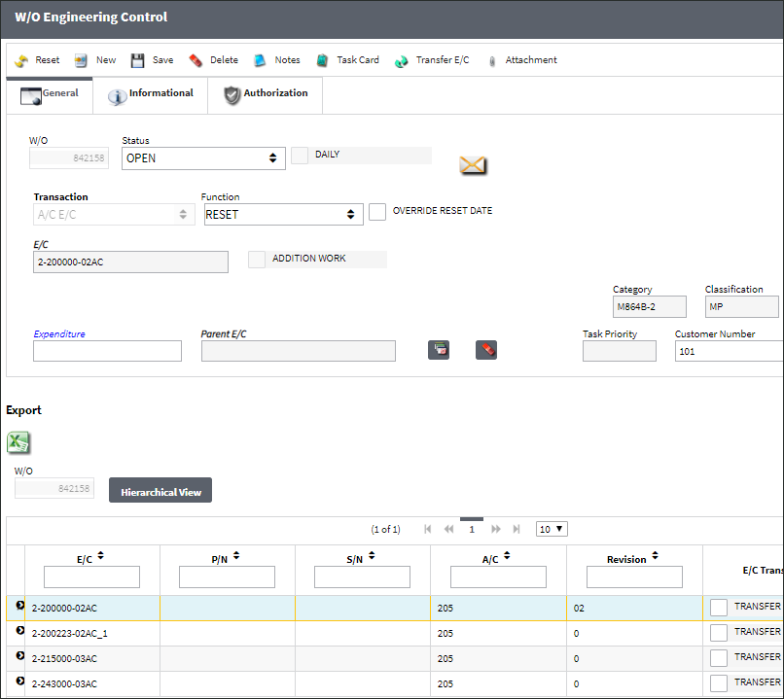This screenshot has height=699, width=784.
Task: Expand row arrow for 2-200223-02AC_1
Action: click(x=20, y=630)
